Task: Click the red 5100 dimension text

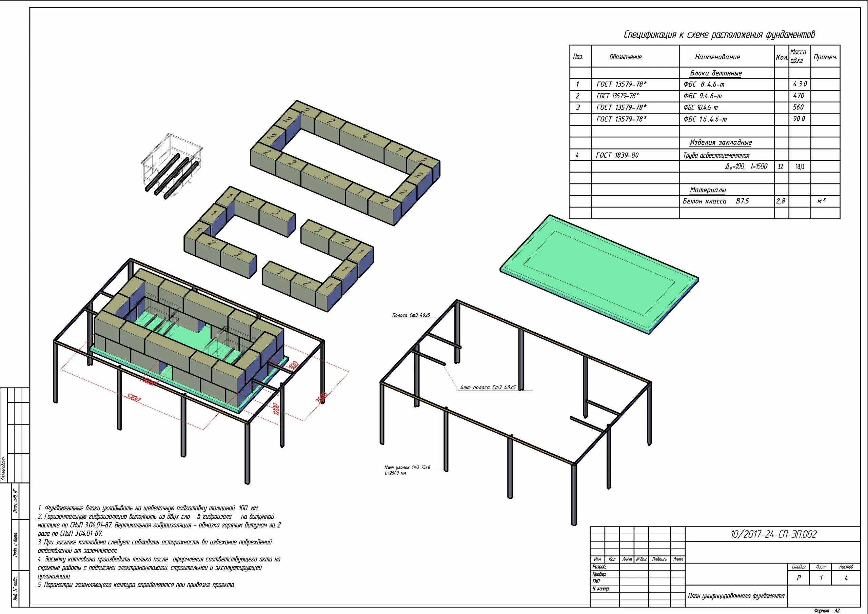Action: point(133,397)
